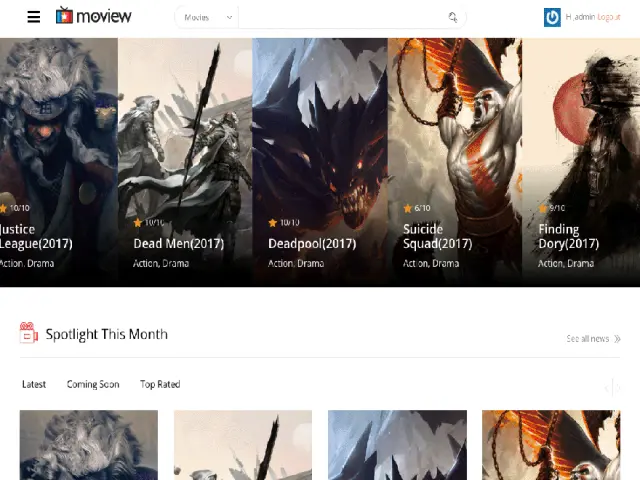The image size is (640, 480).
Task: Click the Spotlight This Month camera icon
Action: pos(29,333)
